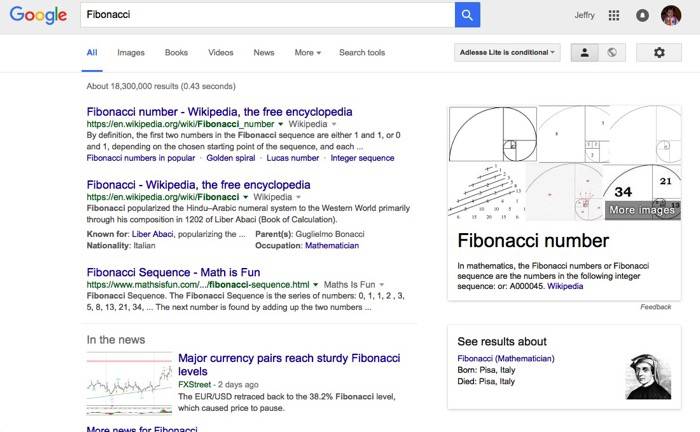Open the Google apps grid
700x432 pixels.
click(614, 15)
